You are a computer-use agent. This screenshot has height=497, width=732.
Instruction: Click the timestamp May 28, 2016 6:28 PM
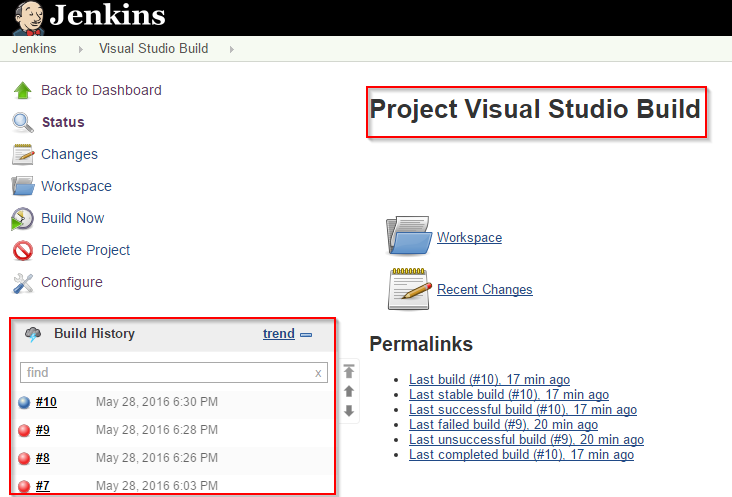point(157,430)
